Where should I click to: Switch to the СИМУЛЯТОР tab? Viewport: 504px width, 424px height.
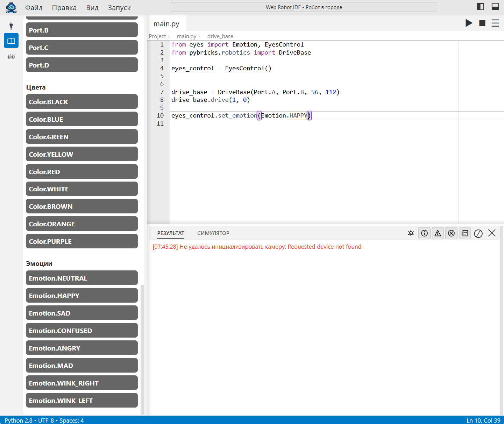[213, 233]
